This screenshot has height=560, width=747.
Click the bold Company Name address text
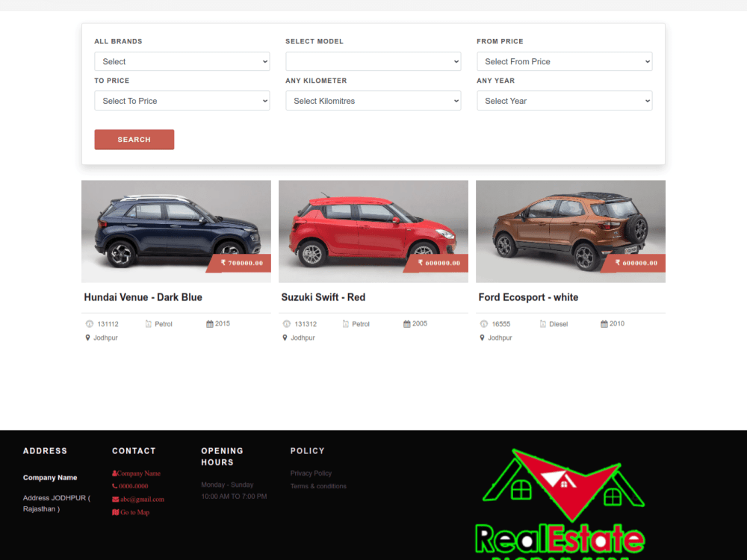[x=50, y=478]
